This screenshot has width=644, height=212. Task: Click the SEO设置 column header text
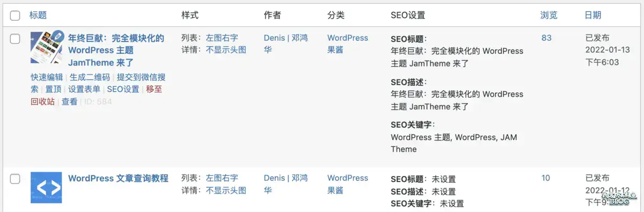tap(408, 15)
